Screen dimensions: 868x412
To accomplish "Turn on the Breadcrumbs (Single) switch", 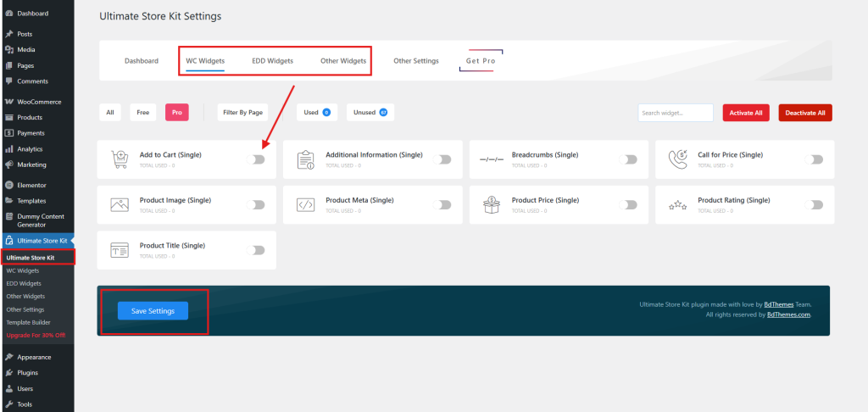I will 628,159.
